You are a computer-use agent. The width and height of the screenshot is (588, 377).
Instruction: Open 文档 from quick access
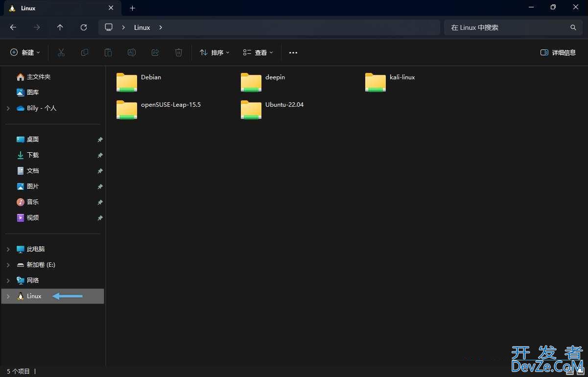(x=27, y=171)
